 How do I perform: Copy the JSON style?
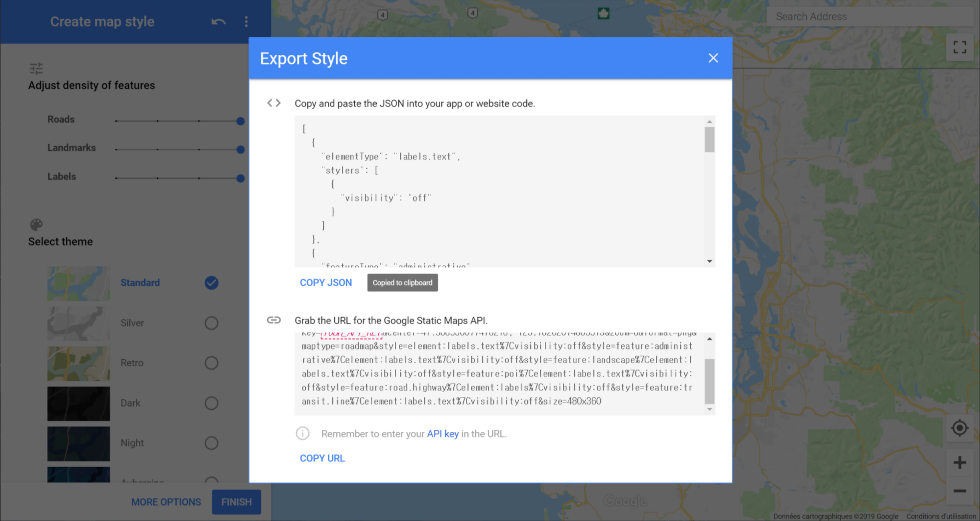(x=326, y=283)
